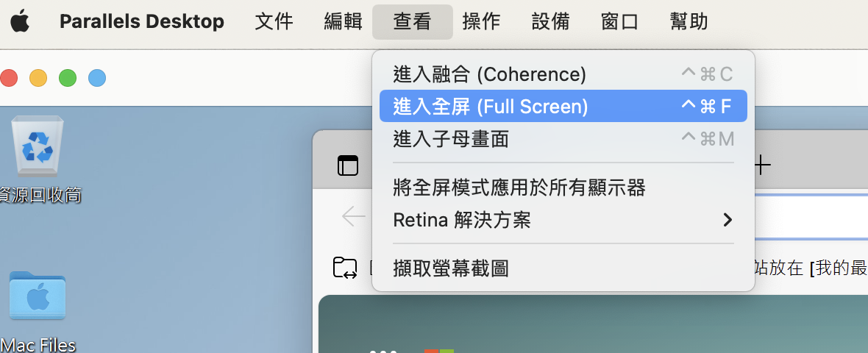Expand the Retina submenu chevron arrow
The image size is (868, 353).
(x=728, y=220)
